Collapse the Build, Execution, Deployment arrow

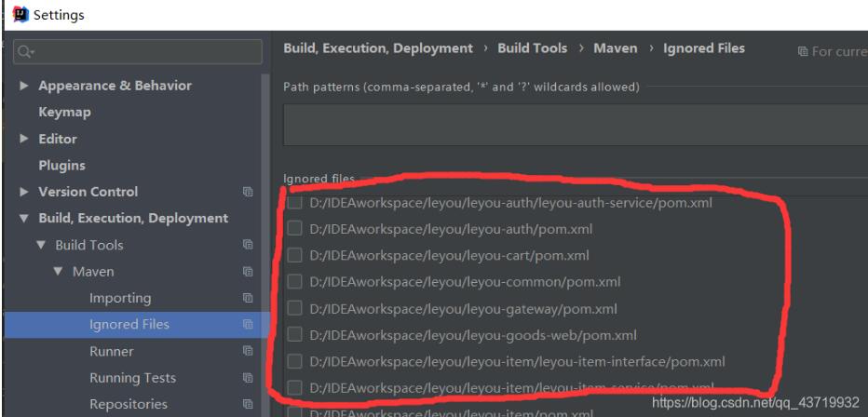coord(24,219)
